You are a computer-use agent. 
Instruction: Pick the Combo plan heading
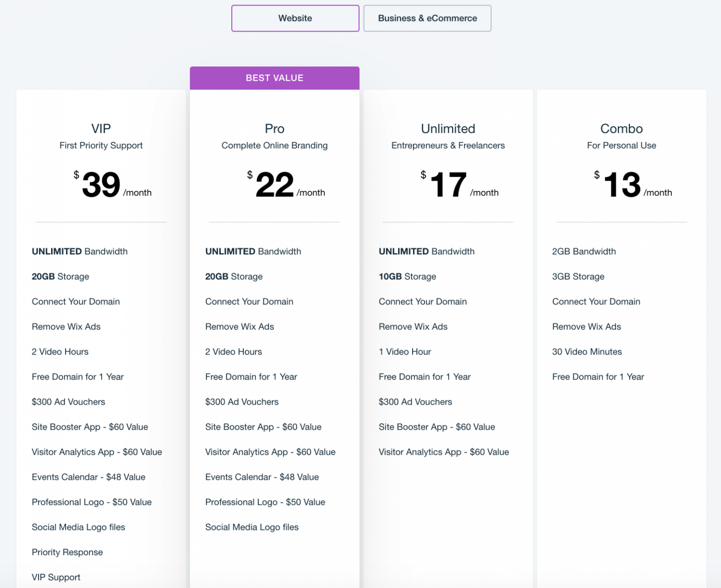point(621,129)
